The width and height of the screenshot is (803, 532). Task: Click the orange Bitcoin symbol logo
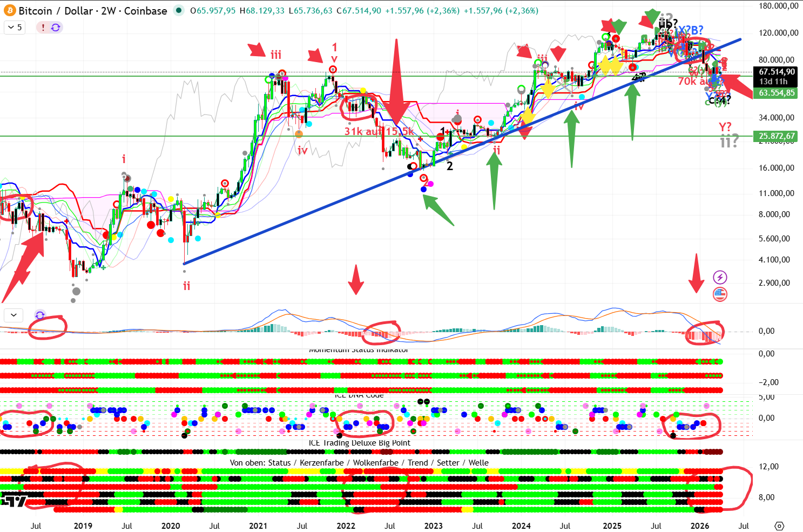[x=10, y=11]
